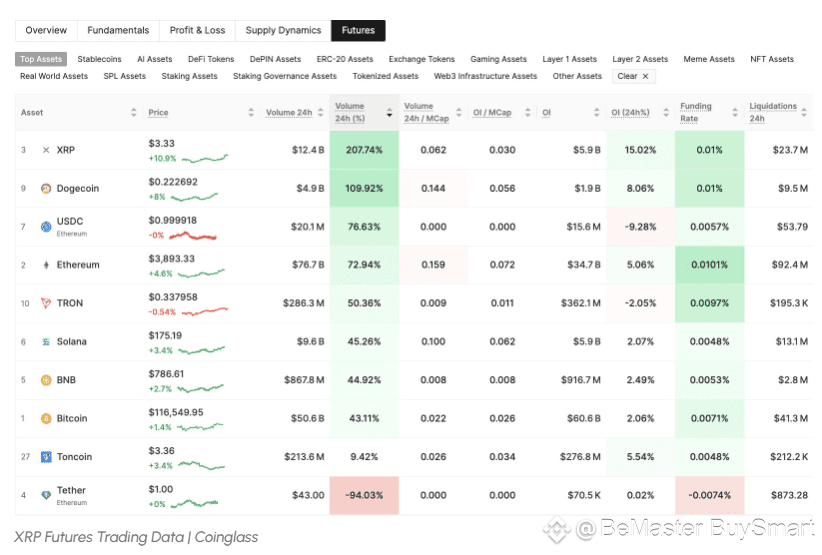
Task: Click the Tether coin icon
Action: click(46, 495)
